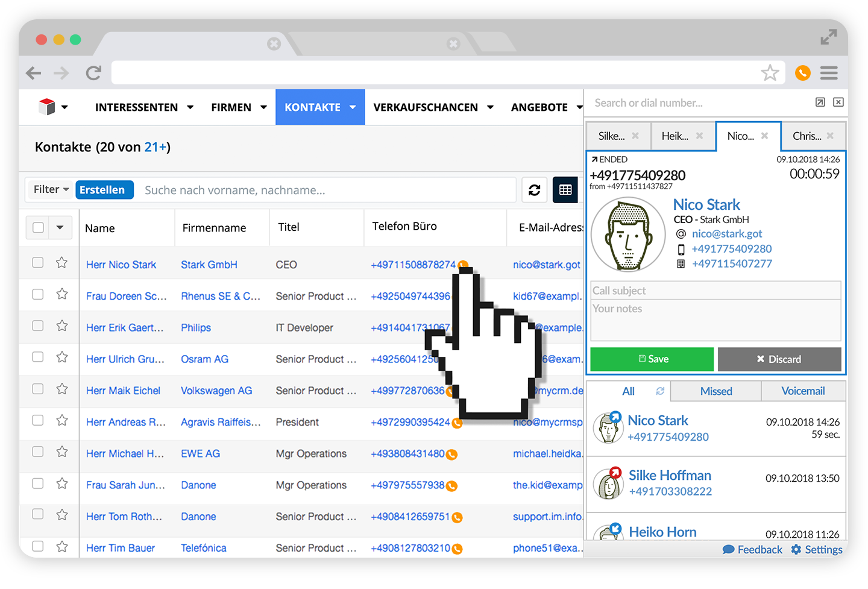Switch to the Missed calls tab
The height and width of the screenshot is (589, 868).
point(715,391)
